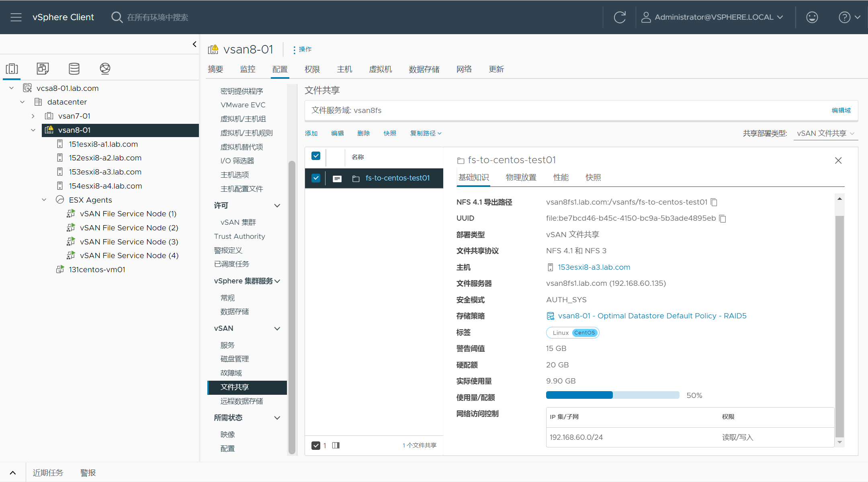Select host 151esxi8-a1.lab.com
868x482 pixels.
click(103, 144)
